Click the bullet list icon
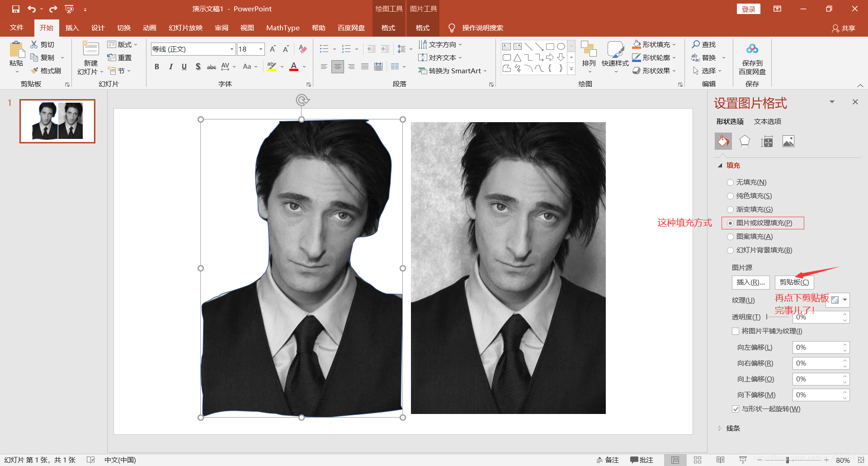Viewport: 868px width, 466px height. (x=324, y=49)
